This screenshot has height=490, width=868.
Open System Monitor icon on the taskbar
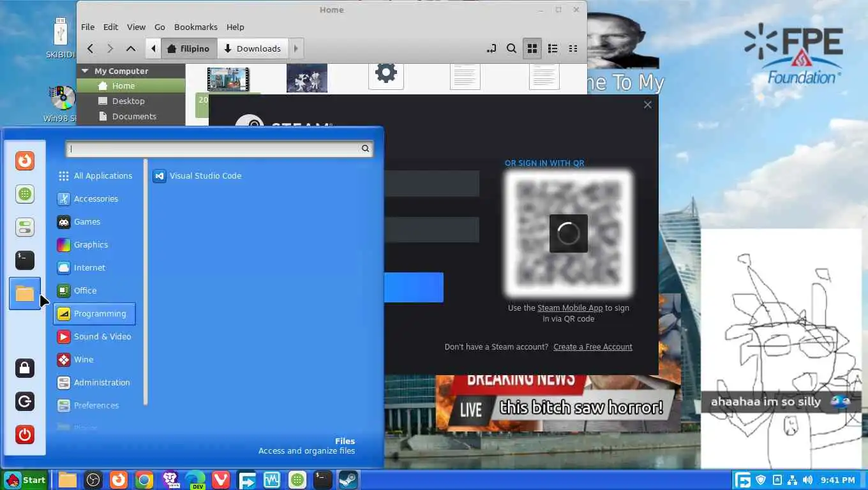(272, 480)
